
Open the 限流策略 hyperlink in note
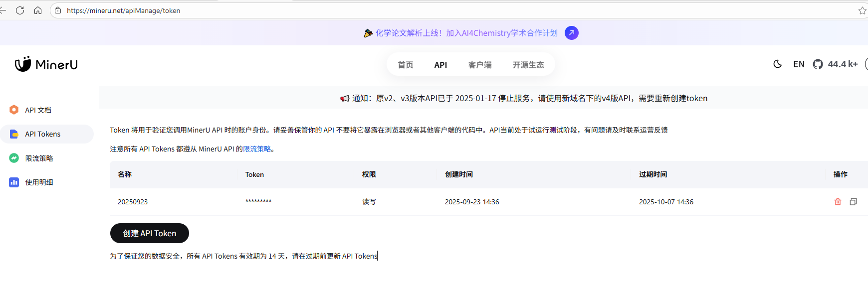[x=257, y=149]
